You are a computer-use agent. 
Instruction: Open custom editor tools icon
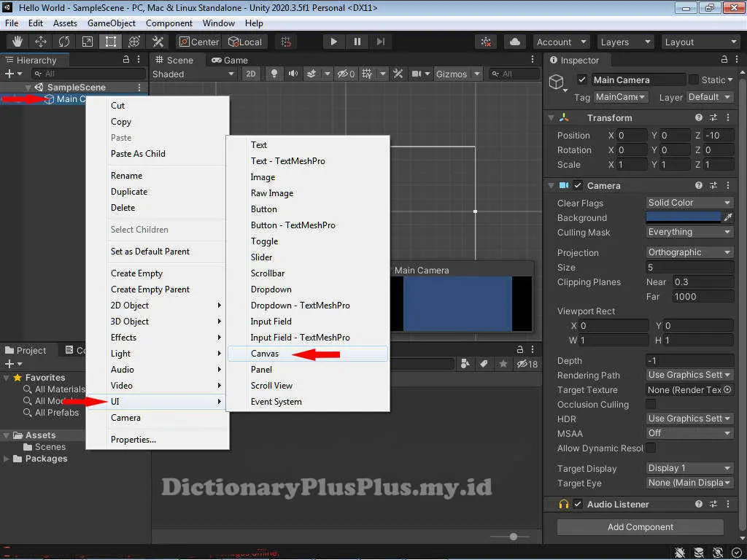158,42
